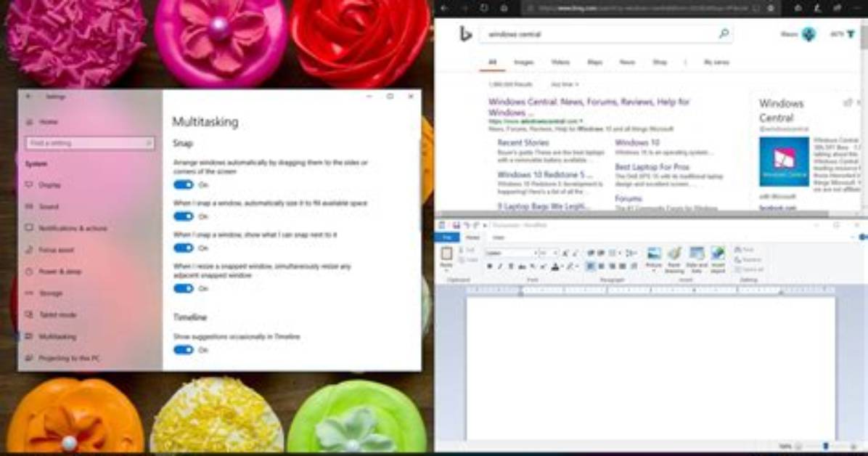Viewport: 868px width, 456px height.
Task: Click Paint drawing in WordPad ribbon
Action: 674,260
